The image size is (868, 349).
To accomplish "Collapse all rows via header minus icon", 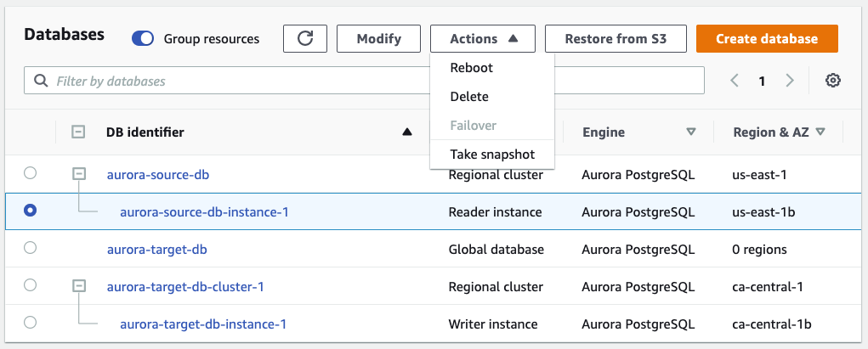I will [78, 132].
